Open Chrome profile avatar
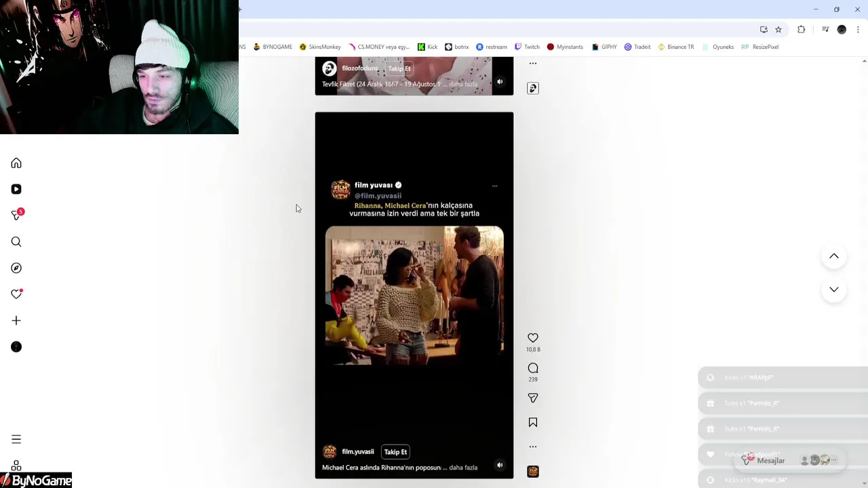Image resolution: width=868 pixels, height=488 pixels. [x=842, y=29]
